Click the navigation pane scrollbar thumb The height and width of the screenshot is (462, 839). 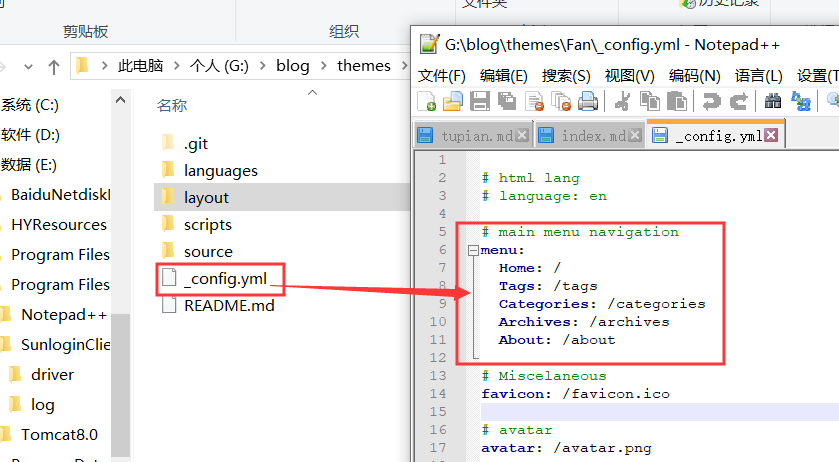click(x=120, y=385)
